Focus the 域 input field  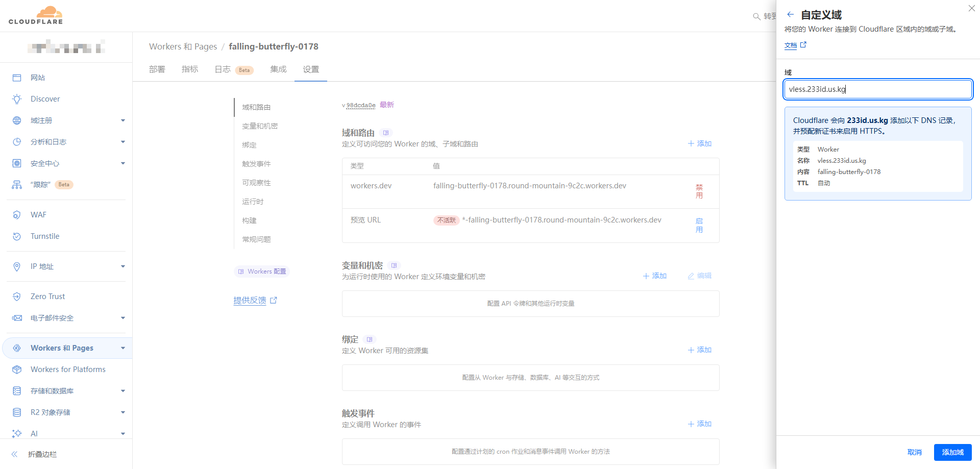coord(878,89)
